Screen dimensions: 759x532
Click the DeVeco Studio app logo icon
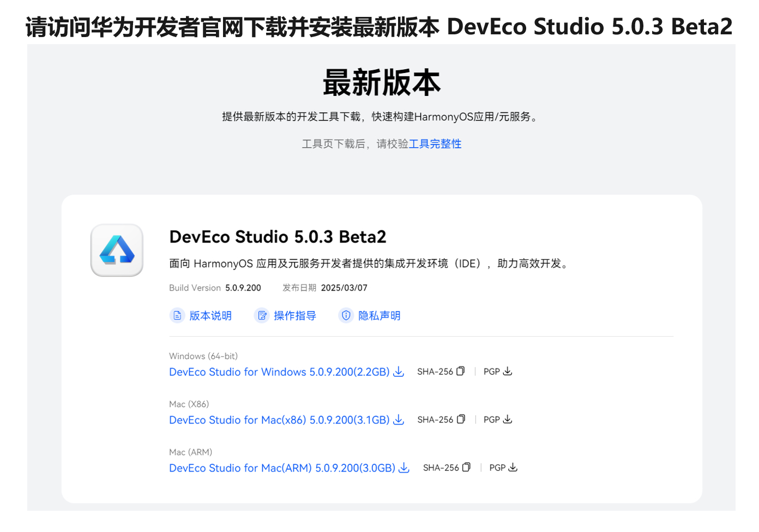pos(117,250)
